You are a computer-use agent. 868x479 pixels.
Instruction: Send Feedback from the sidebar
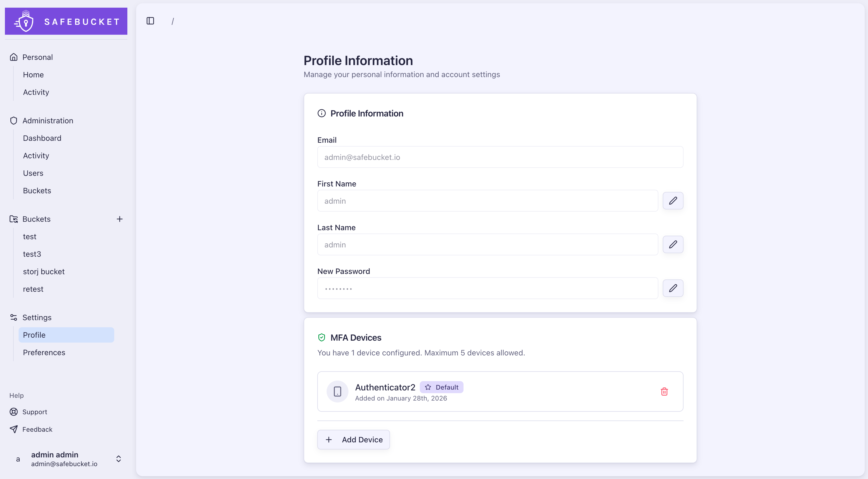[37, 429]
